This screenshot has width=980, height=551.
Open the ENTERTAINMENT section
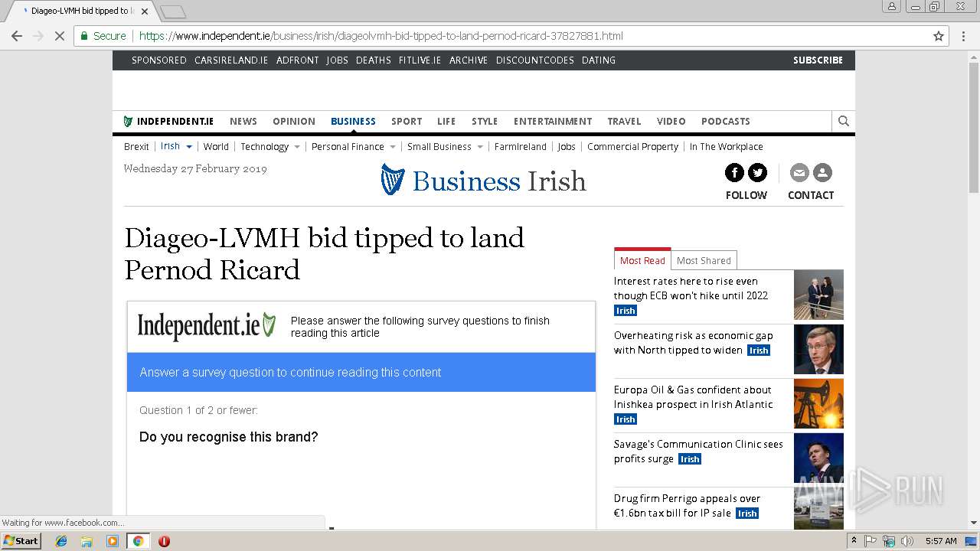[x=553, y=121]
